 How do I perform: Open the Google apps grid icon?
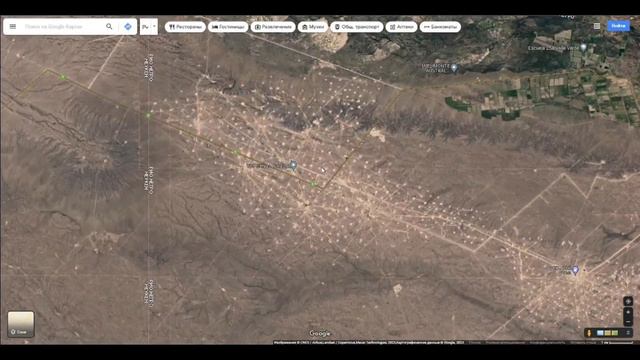597,26
